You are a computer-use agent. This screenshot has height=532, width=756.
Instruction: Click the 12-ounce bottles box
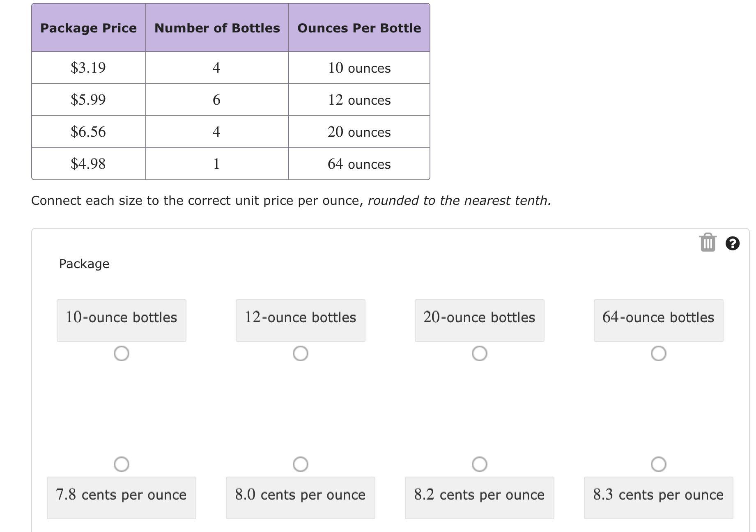[301, 320]
